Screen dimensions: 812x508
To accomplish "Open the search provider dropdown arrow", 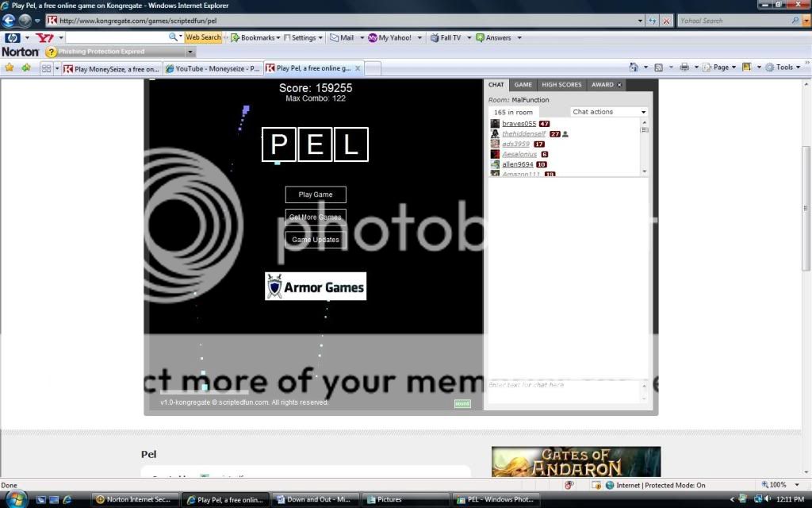I will pyautogui.click(x=806, y=21).
